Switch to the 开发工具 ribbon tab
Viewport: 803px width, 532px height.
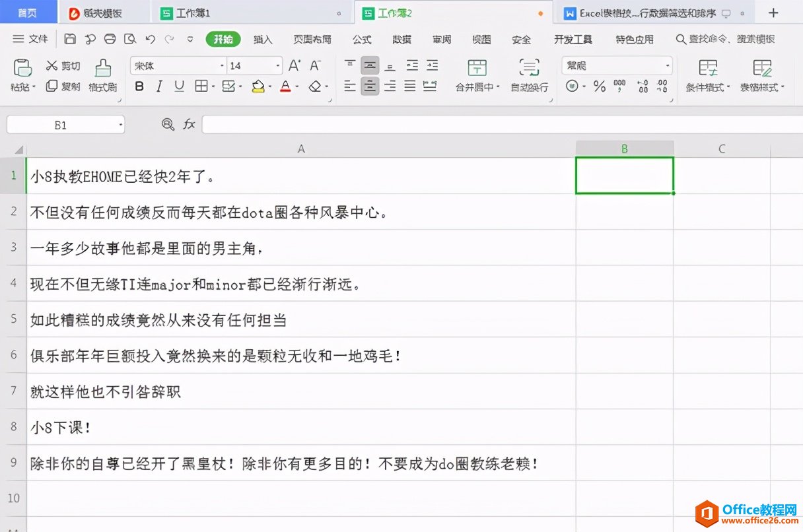pos(573,40)
